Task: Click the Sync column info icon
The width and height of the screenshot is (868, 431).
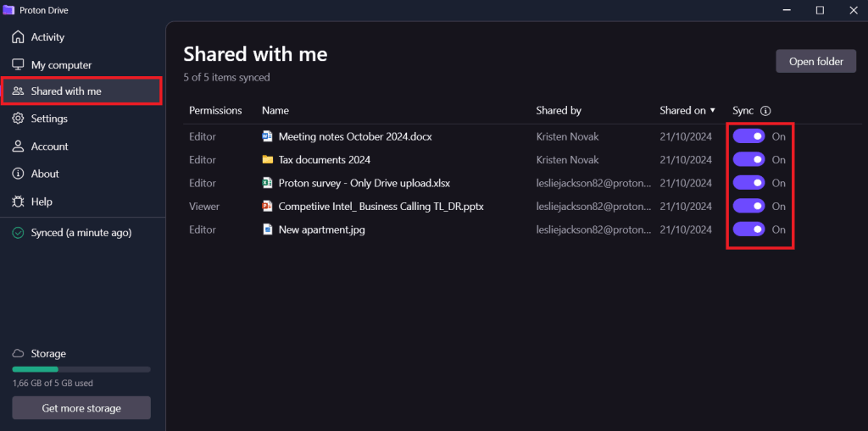Action: pyautogui.click(x=765, y=111)
